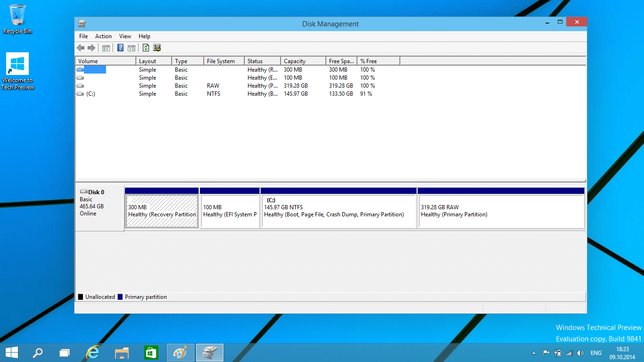
Task: Refresh the disk list with the toolbar icon
Action: [146, 48]
